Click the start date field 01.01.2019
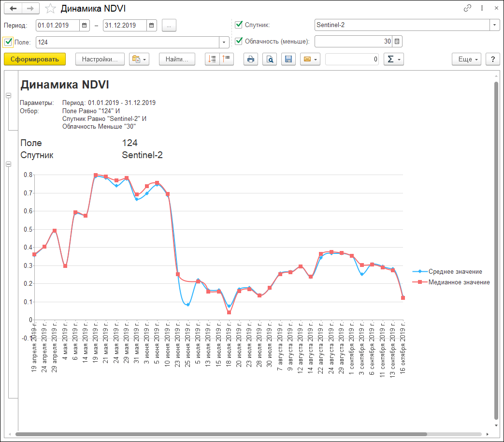This screenshot has width=504, height=442. (58, 25)
